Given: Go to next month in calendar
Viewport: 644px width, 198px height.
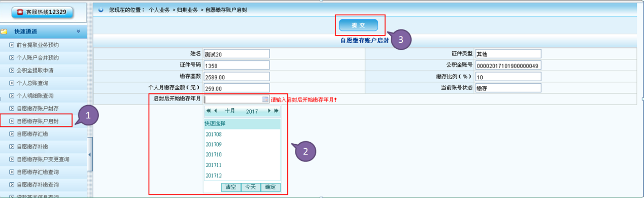Looking at the screenshot, I should point(269,111).
